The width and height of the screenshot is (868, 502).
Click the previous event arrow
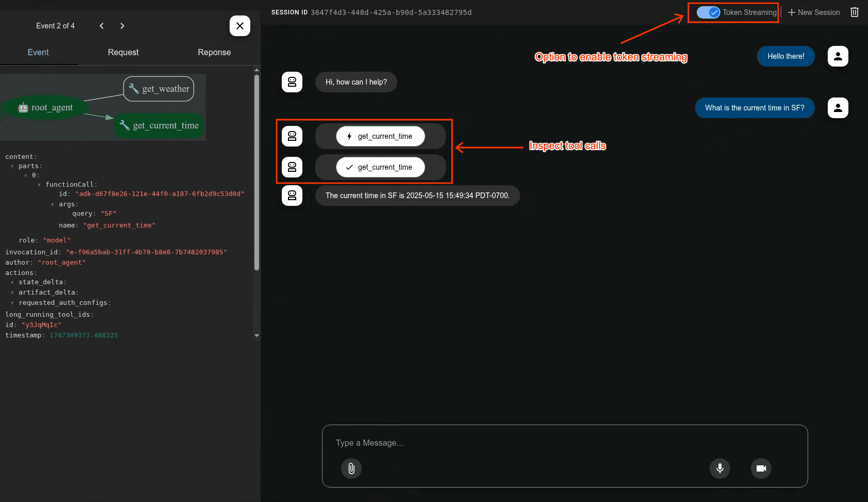[102, 25]
